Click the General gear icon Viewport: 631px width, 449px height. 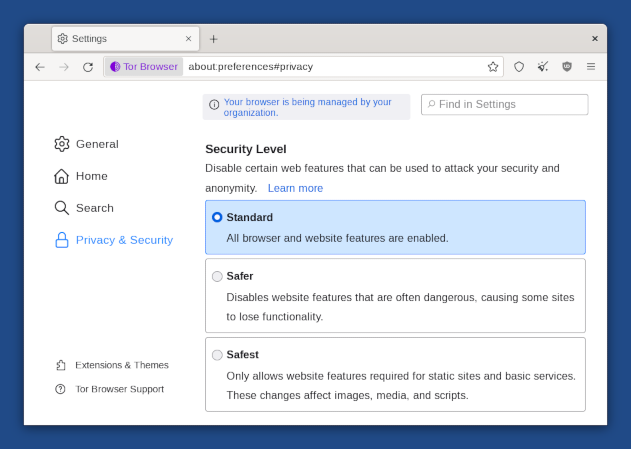pos(62,144)
